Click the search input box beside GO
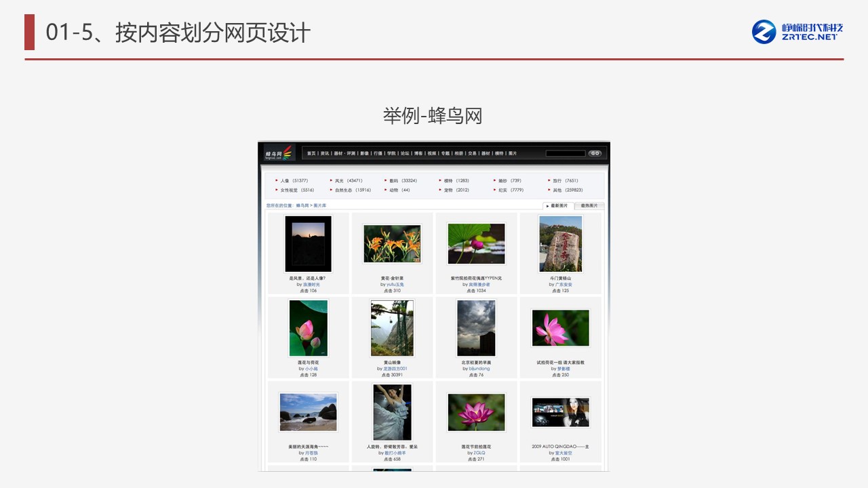The width and height of the screenshot is (868, 488). pyautogui.click(x=565, y=154)
